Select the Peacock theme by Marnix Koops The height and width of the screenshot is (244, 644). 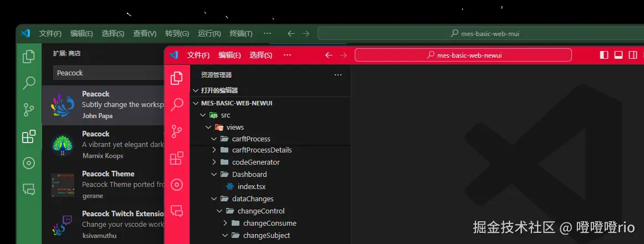(103, 145)
